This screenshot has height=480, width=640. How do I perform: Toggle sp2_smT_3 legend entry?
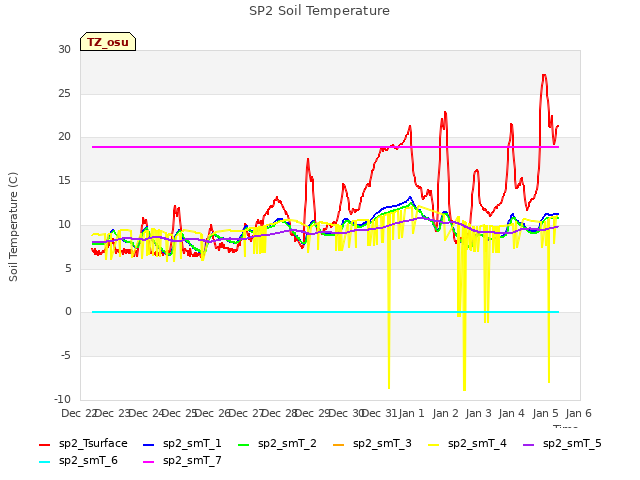tap(372, 443)
